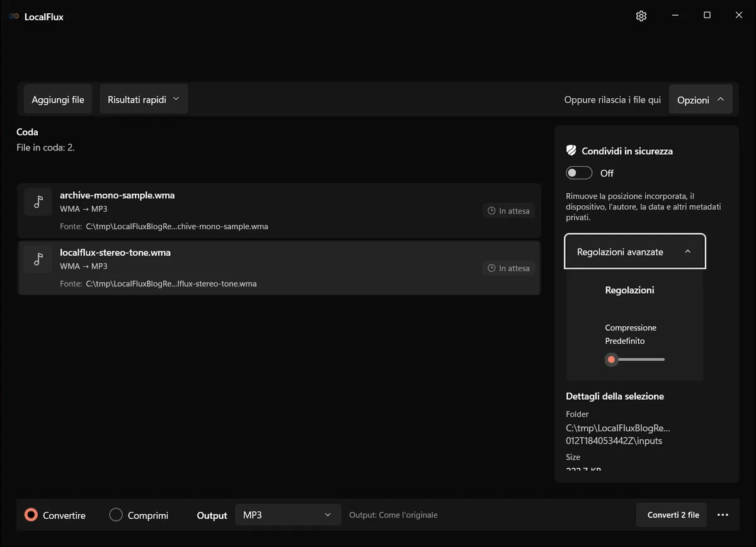
Task: Click music note icon for archive-mono-sample.wma
Action: (x=38, y=201)
